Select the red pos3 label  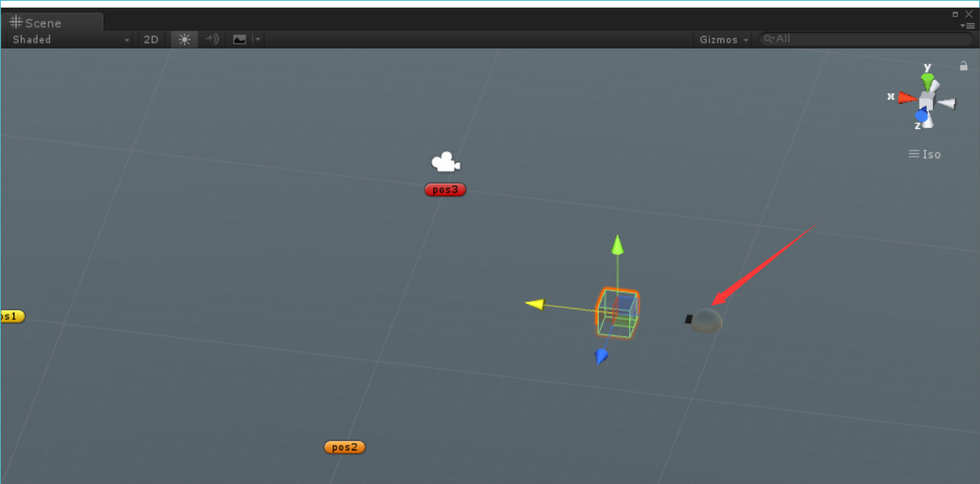click(x=445, y=190)
